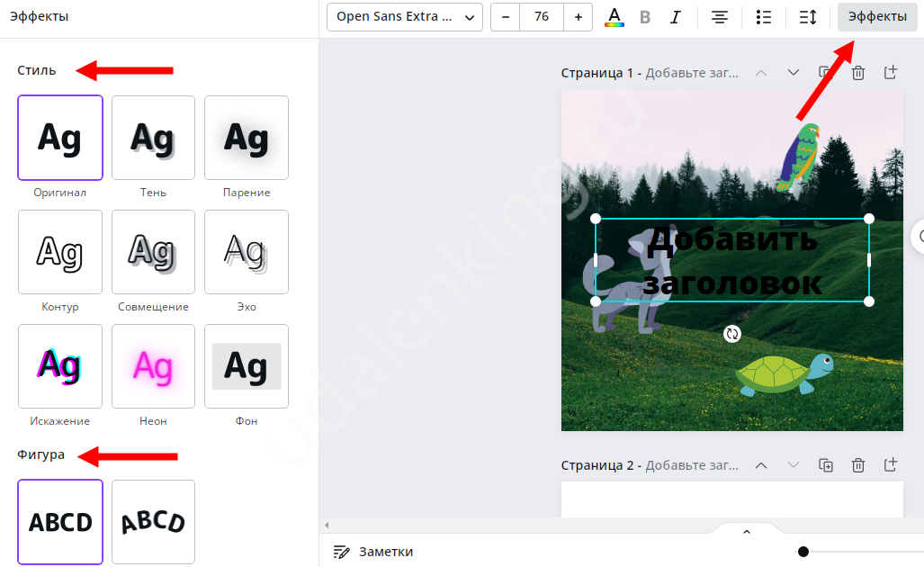Open text color picker
924x567 pixels.
615,17
